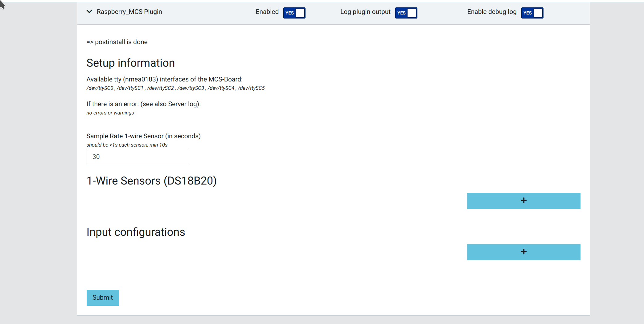
Task: Click the Setup information heading
Action: click(130, 63)
